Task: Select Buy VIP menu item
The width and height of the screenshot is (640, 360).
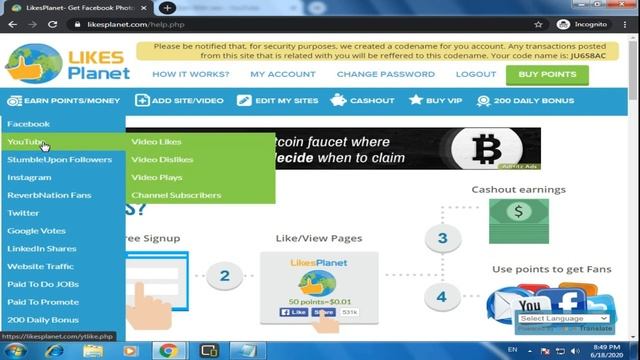Action: point(436,100)
